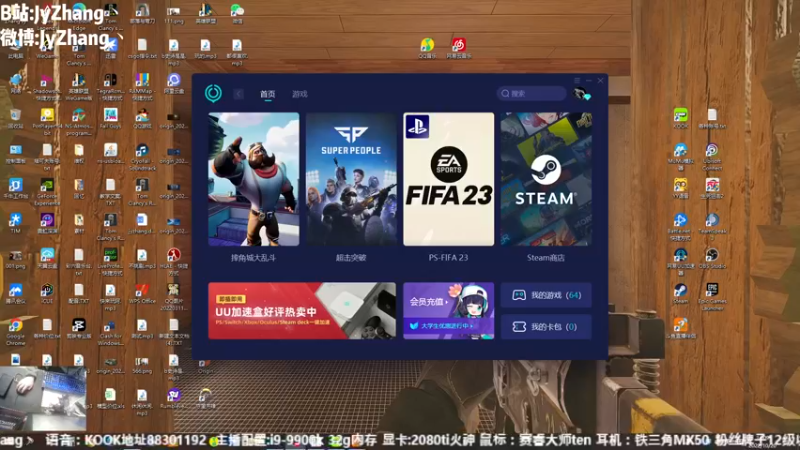Click the UU加速盒好评热卖中 banner
Viewport: 800px width, 450px height.
pyautogui.click(x=302, y=311)
